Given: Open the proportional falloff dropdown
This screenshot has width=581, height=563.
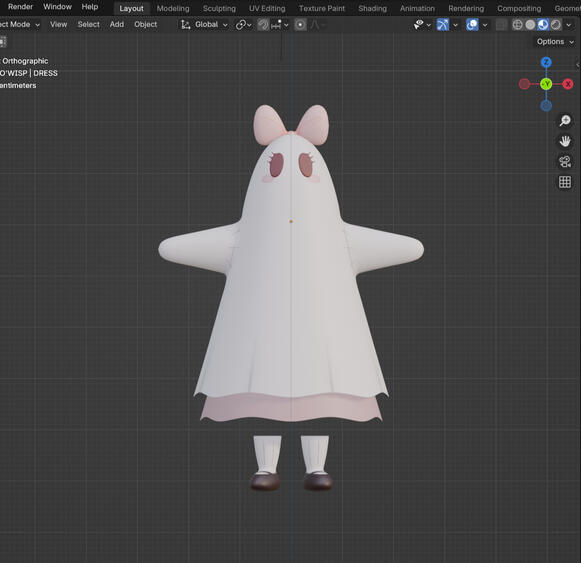Looking at the screenshot, I should (x=317, y=25).
